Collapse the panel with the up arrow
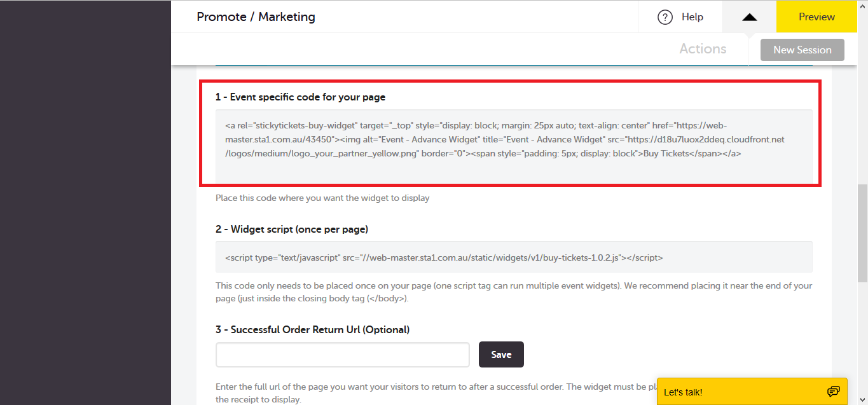Screen dimensions: 868x405 coord(749,17)
